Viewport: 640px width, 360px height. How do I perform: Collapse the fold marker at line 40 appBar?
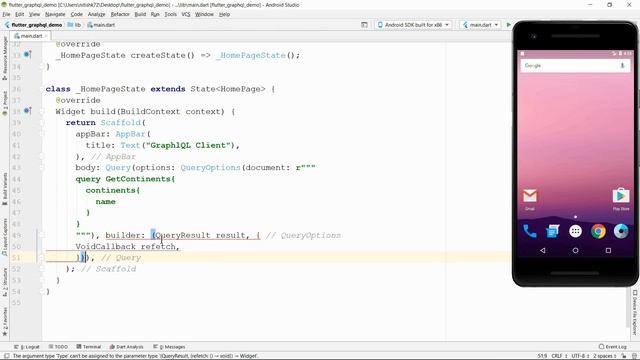point(42,134)
